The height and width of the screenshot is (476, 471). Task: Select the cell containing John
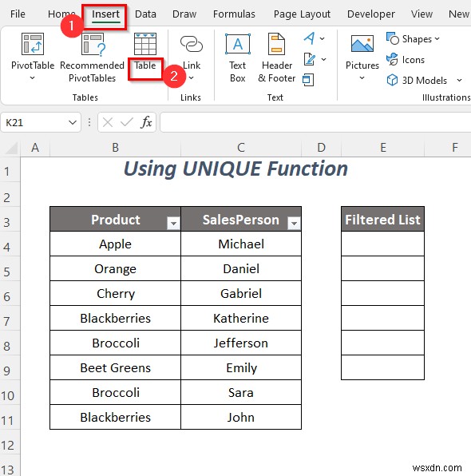point(241,418)
